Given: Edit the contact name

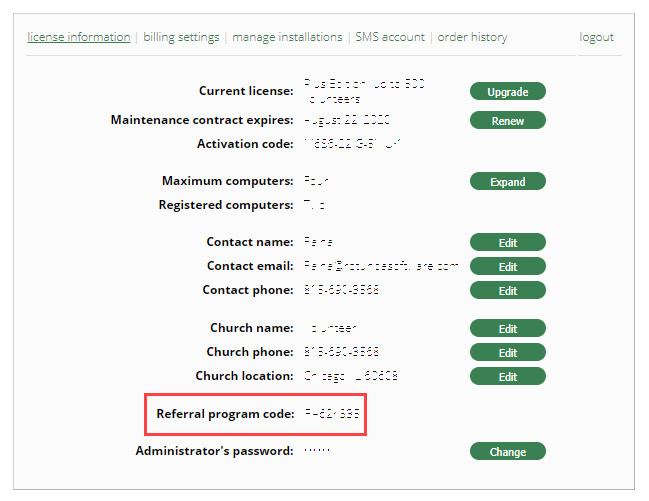Looking at the screenshot, I should tap(507, 243).
